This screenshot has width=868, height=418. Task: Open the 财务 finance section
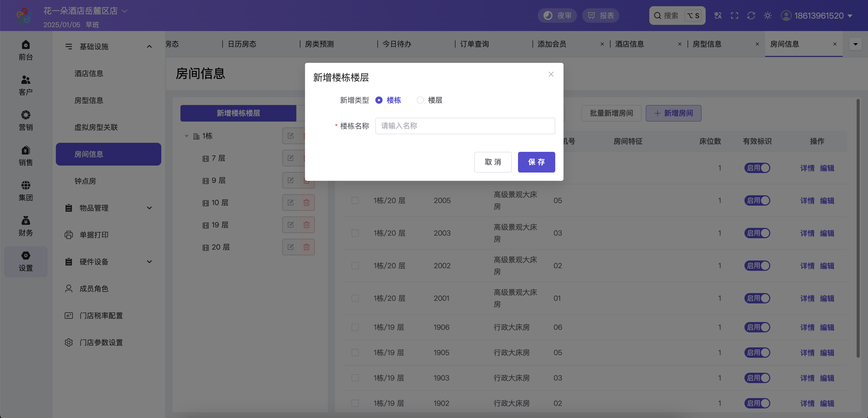(x=26, y=226)
